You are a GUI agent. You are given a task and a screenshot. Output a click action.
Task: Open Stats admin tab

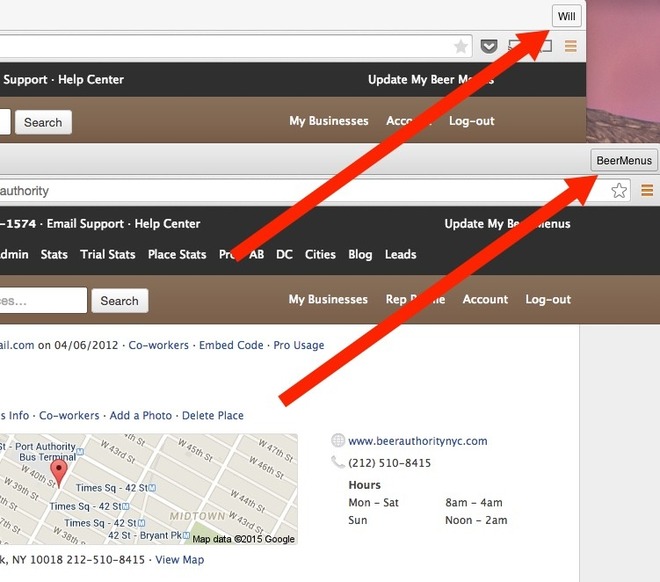pyautogui.click(x=54, y=254)
